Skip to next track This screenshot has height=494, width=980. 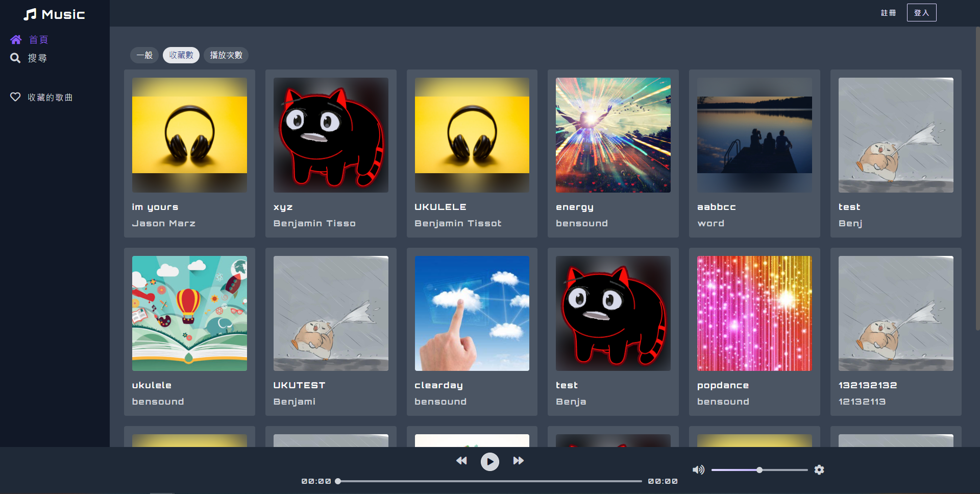coord(518,461)
